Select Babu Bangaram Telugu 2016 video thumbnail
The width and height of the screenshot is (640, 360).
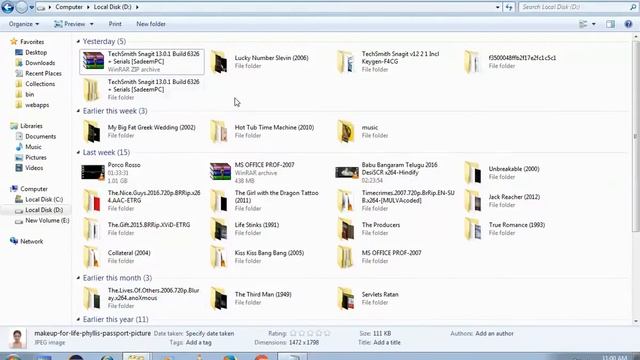pos(347,172)
